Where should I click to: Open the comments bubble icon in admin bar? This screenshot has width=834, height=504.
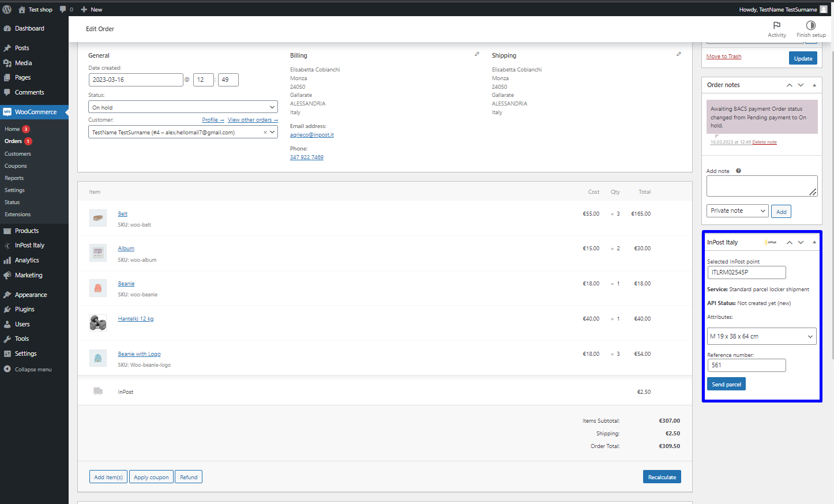click(x=63, y=9)
